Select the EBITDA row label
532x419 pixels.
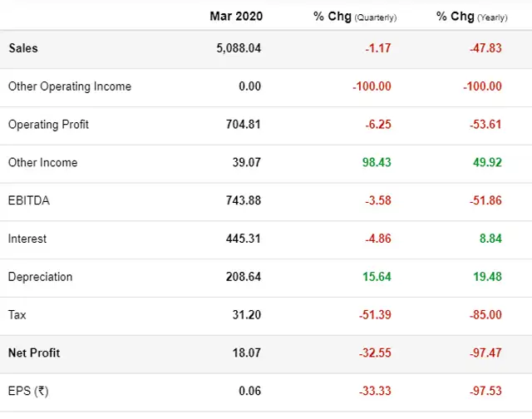[x=28, y=200]
